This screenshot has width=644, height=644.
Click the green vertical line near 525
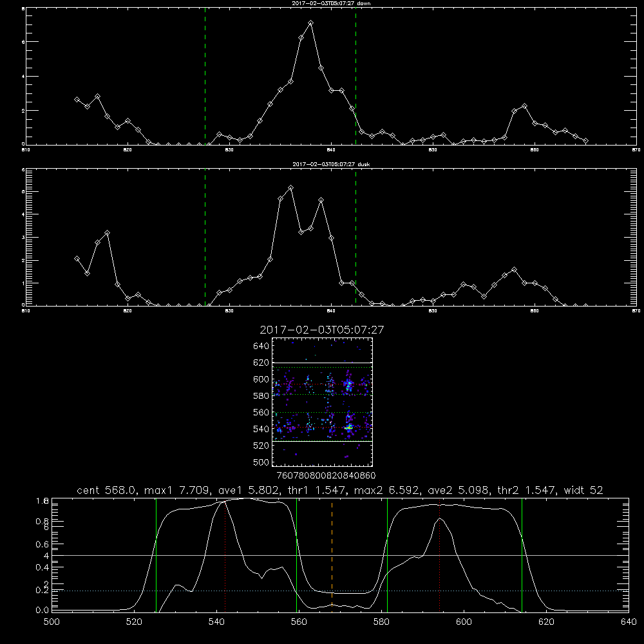click(x=156, y=555)
